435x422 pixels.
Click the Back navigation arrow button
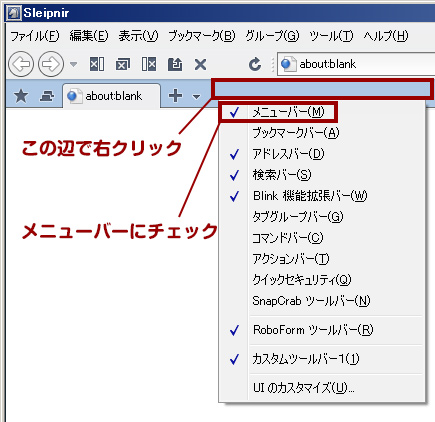(21, 64)
